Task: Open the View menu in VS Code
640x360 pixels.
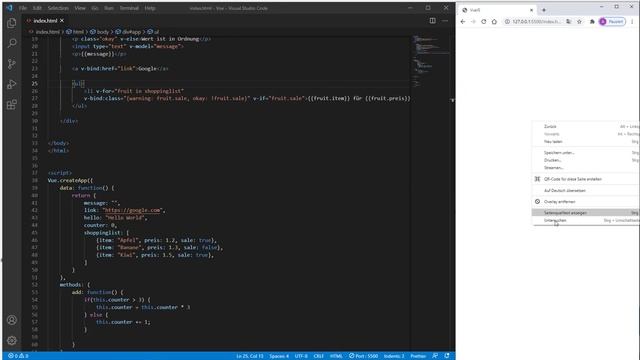Action: pyautogui.click(x=80, y=8)
